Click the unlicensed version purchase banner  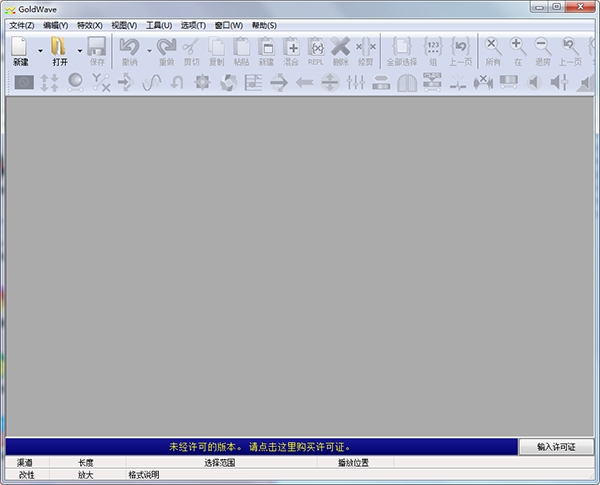coord(261,447)
